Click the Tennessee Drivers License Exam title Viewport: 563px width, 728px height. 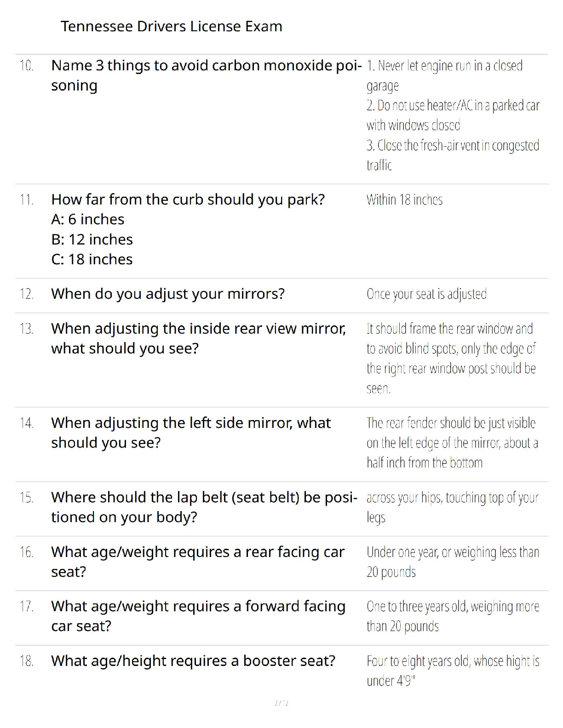171,27
